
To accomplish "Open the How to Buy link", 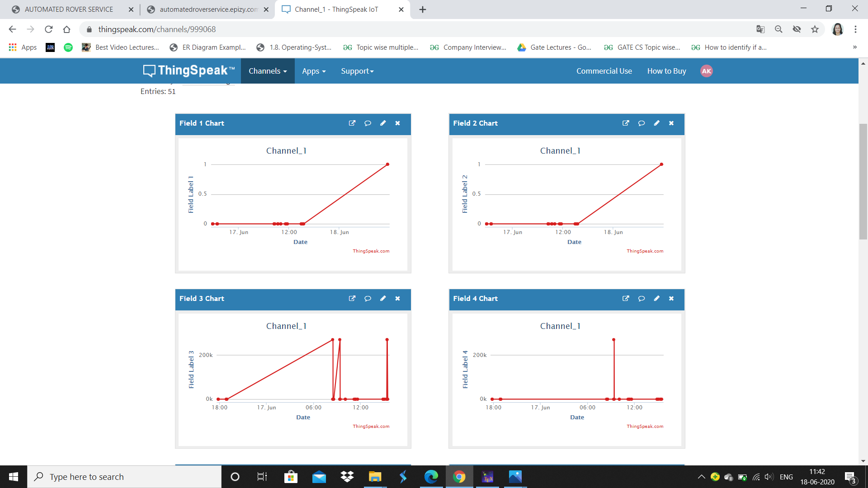I will 666,71.
